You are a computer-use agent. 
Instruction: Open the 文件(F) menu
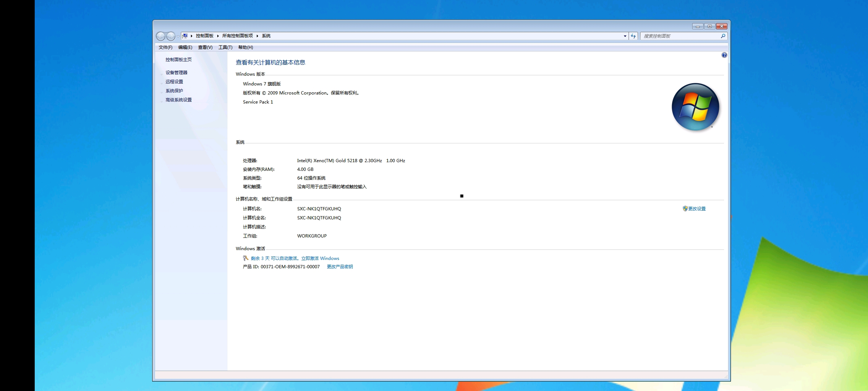pos(165,47)
